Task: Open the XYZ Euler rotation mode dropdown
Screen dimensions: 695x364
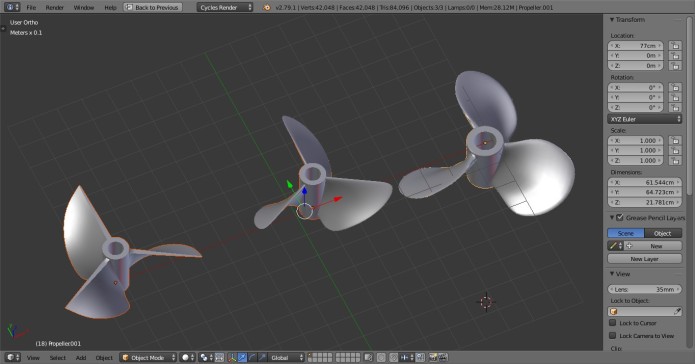Action: 644,119
